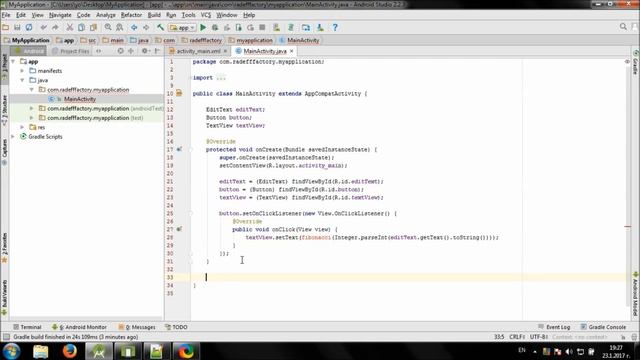Viewport: 640px width, 360px height.
Task: Click the Replace toolbar icon
Action: [120, 27]
